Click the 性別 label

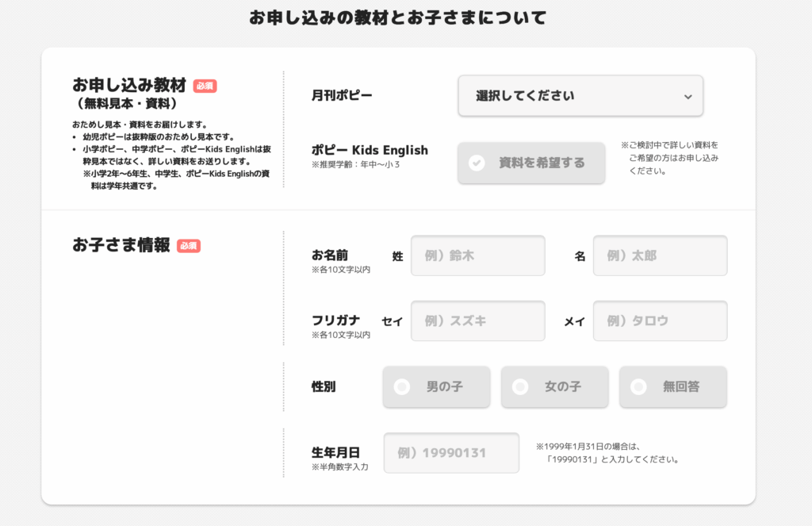[x=324, y=386]
